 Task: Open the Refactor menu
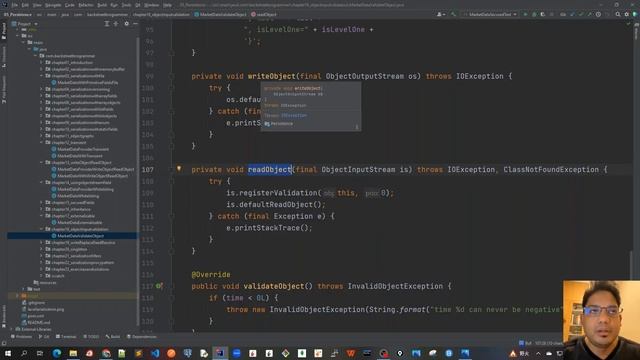[x=86, y=5]
